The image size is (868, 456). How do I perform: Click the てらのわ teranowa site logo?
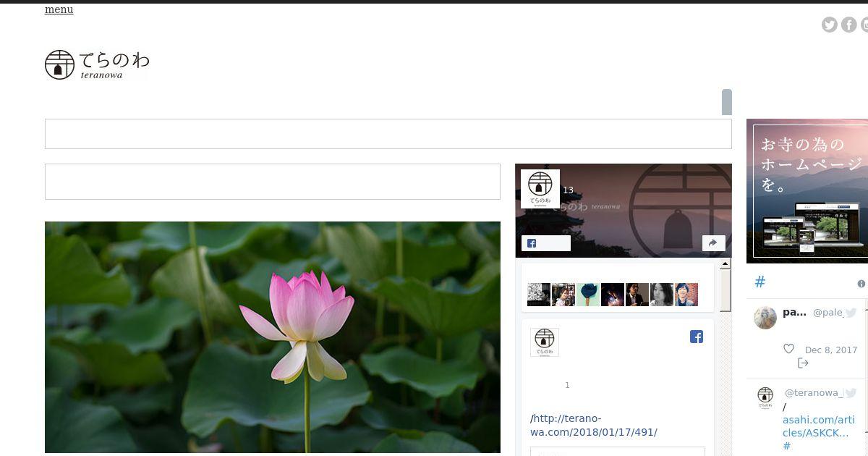pos(97,64)
